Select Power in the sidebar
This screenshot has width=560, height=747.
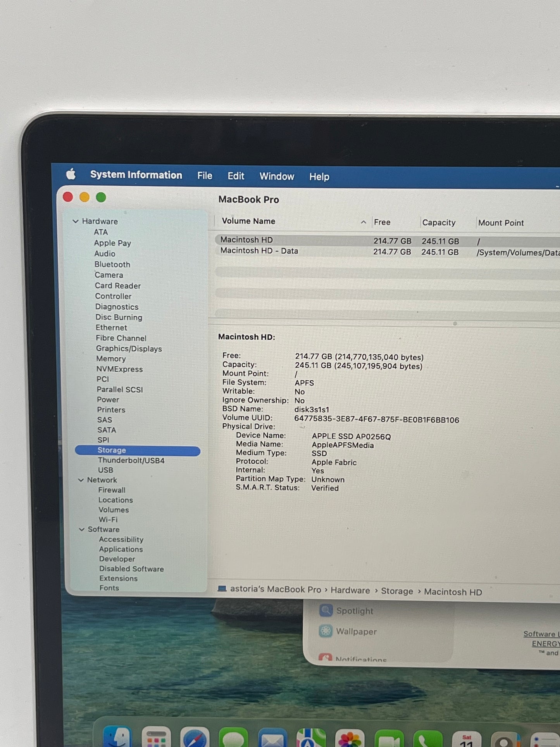[108, 400]
